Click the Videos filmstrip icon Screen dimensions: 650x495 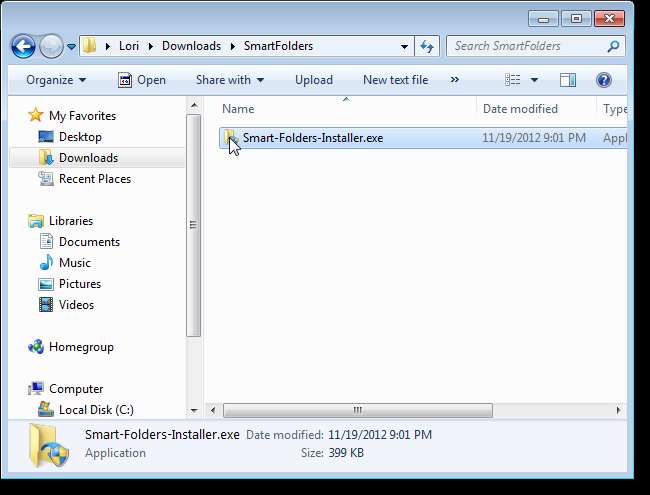click(x=46, y=305)
